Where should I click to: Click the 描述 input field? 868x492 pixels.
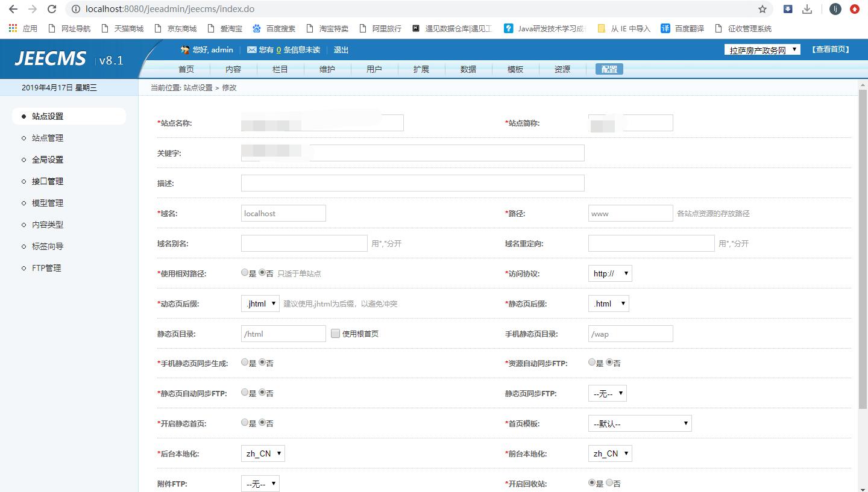coord(412,183)
